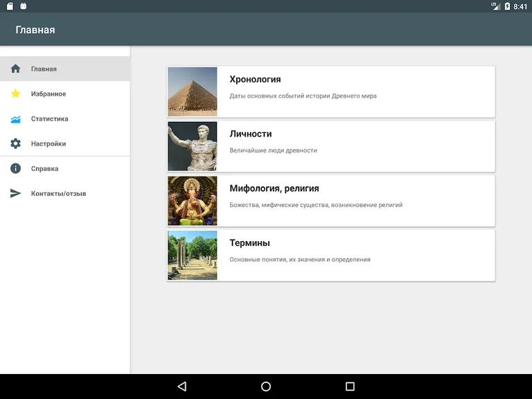Click the SD card notification icon

(x=10, y=6)
